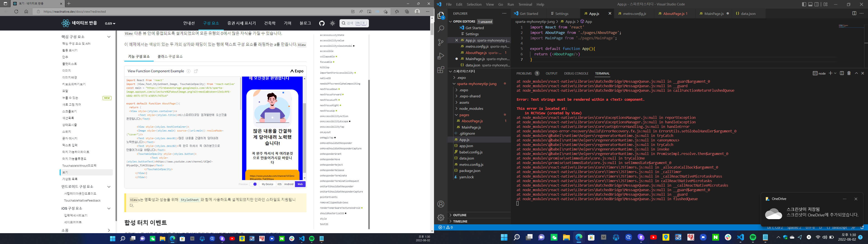Image resolution: width=868 pixels, height=244 pixels.
Task: Switch React Native site light/dark theme
Action: (333, 23)
